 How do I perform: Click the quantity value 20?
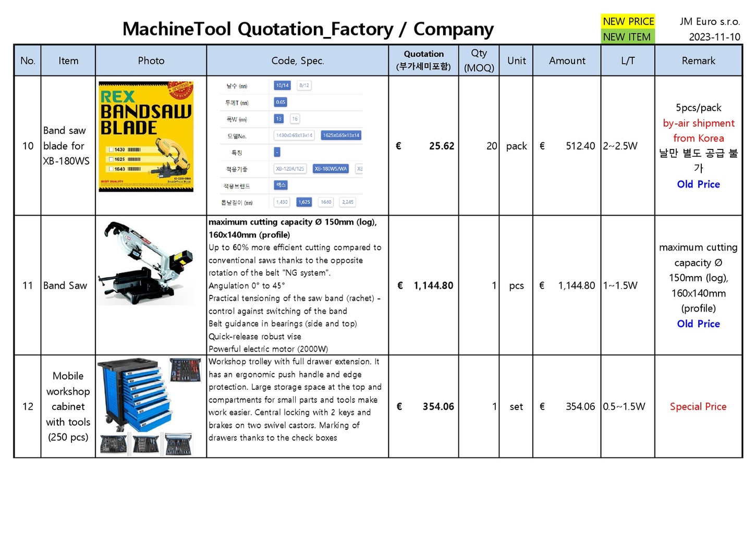492,146
